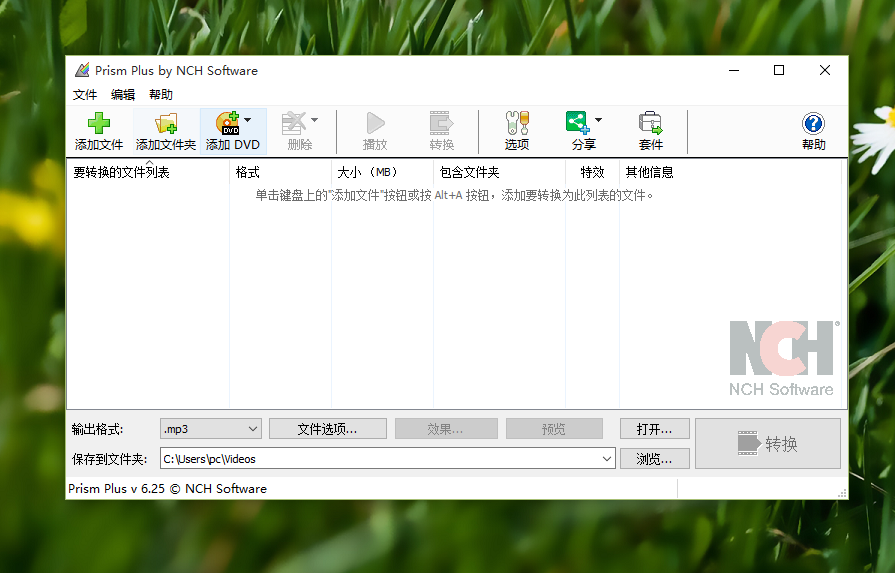Click the green plus 添加文件 icon
Screen dimensions: 895x573
(x=99, y=123)
